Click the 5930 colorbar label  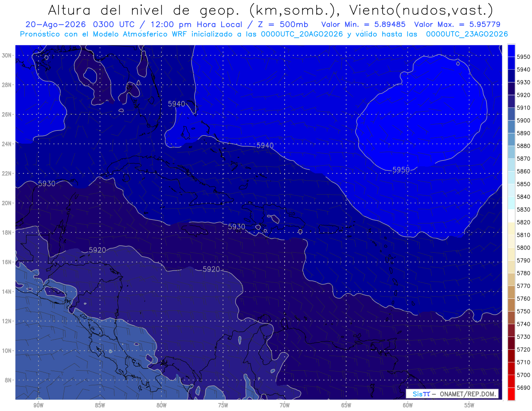coord(524,82)
